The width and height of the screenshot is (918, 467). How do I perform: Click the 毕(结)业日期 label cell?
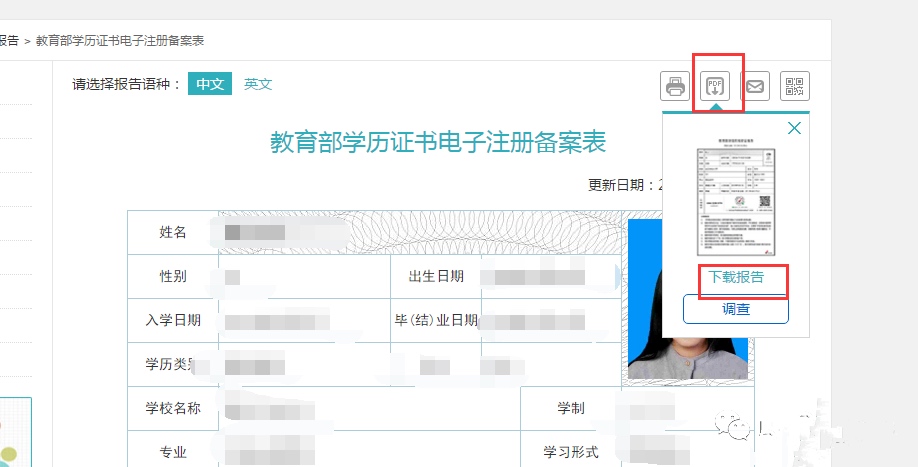click(x=436, y=320)
